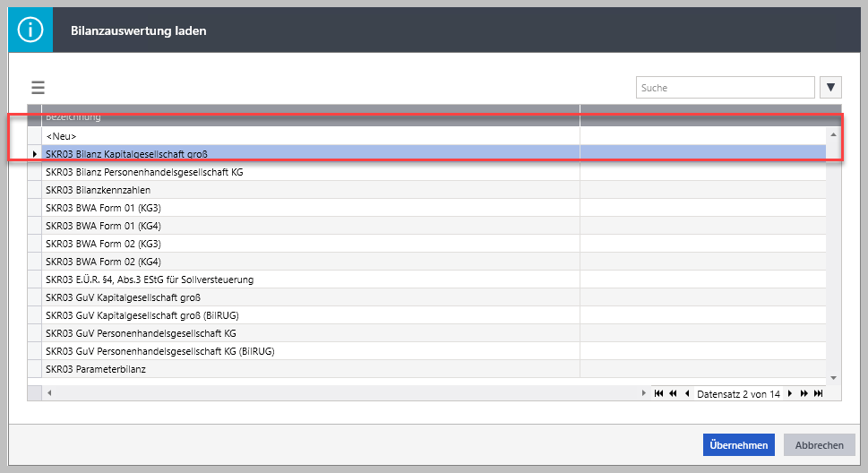Go to the previous record

[x=687, y=393]
